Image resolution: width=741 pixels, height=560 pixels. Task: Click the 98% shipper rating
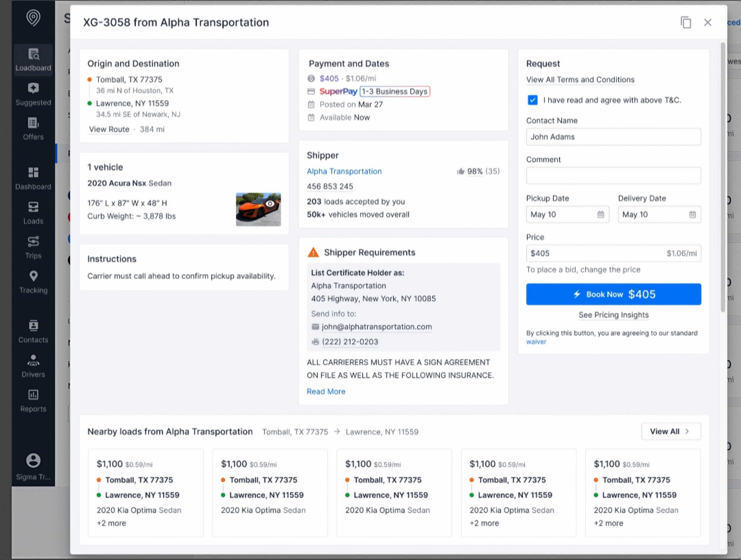coord(475,171)
